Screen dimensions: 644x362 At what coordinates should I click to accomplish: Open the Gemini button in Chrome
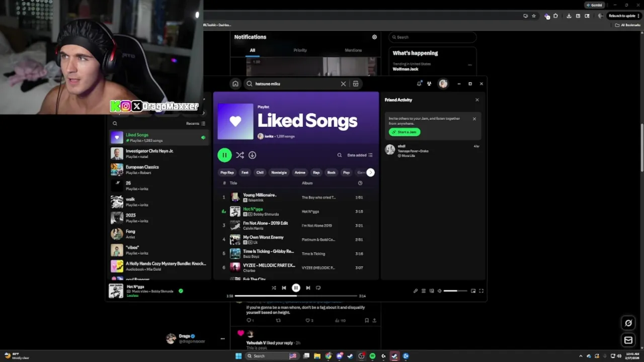coord(594,5)
